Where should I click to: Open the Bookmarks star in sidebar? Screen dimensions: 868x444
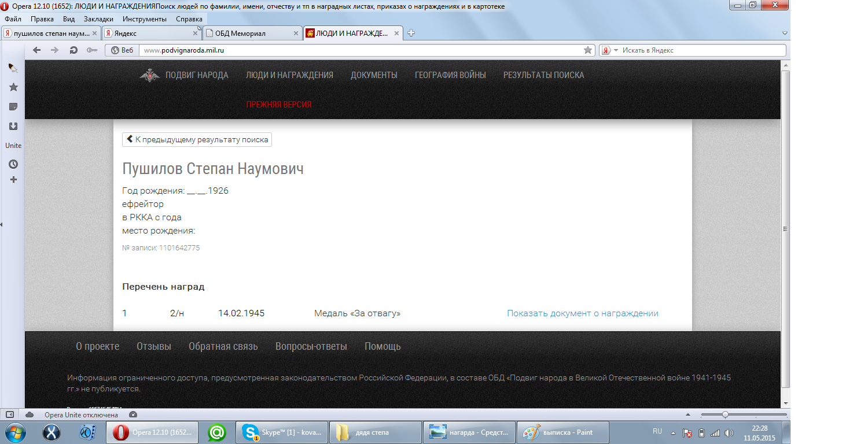click(x=13, y=87)
